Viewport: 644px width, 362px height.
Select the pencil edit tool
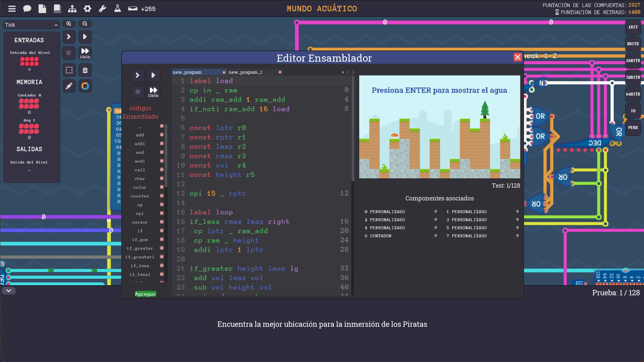pos(69,86)
